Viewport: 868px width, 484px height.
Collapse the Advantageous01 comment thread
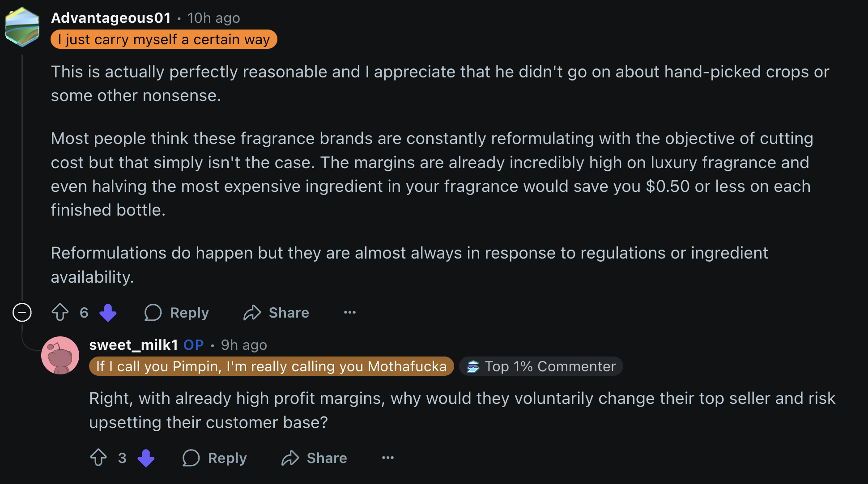22,312
